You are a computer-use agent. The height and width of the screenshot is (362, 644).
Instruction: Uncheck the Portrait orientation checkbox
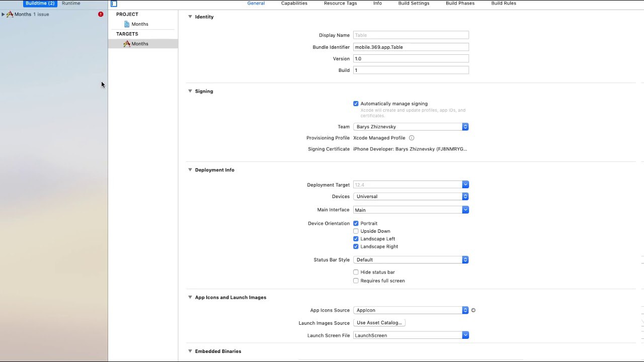click(x=356, y=223)
